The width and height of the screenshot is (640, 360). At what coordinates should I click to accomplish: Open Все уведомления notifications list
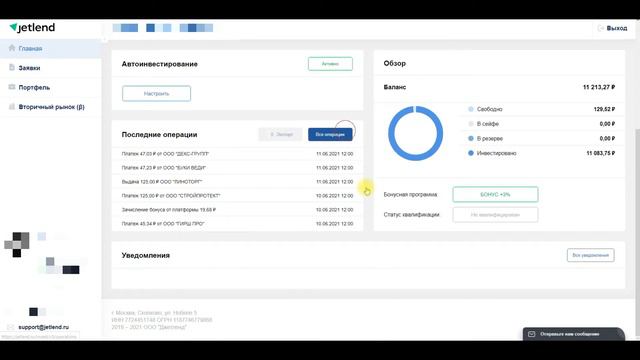pyautogui.click(x=590, y=255)
